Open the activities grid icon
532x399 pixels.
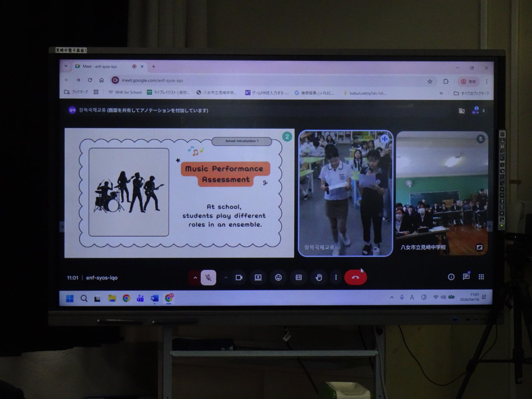click(x=481, y=277)
